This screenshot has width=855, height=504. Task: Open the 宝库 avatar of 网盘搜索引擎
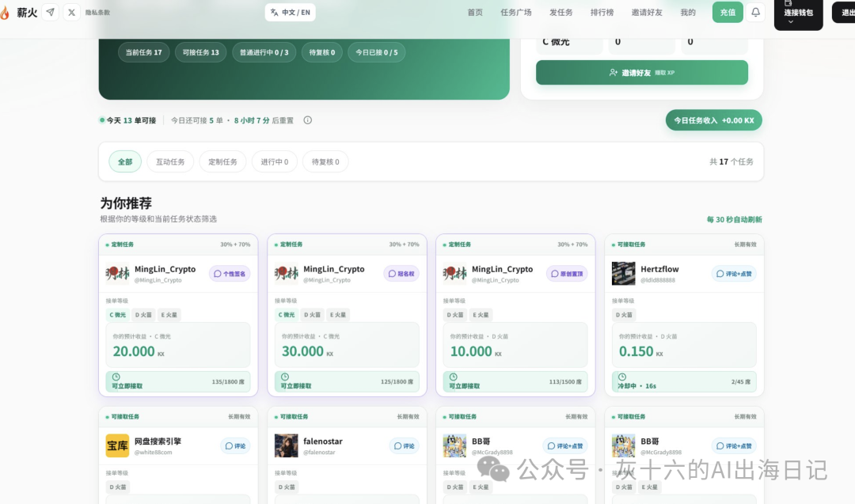point(117,445)
